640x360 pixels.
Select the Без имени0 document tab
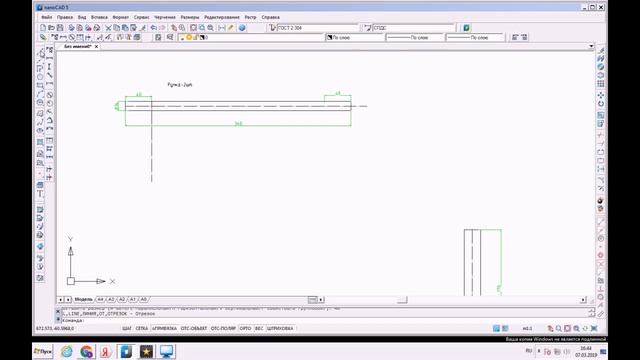pyautogui.click(x=78, y=47)
